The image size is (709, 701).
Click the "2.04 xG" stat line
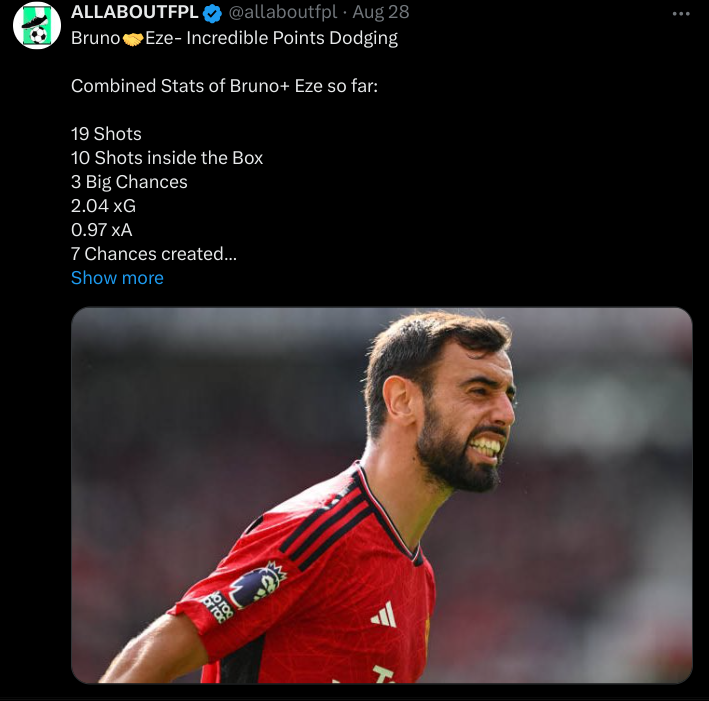pyautogui.click(x=103, y=206)
